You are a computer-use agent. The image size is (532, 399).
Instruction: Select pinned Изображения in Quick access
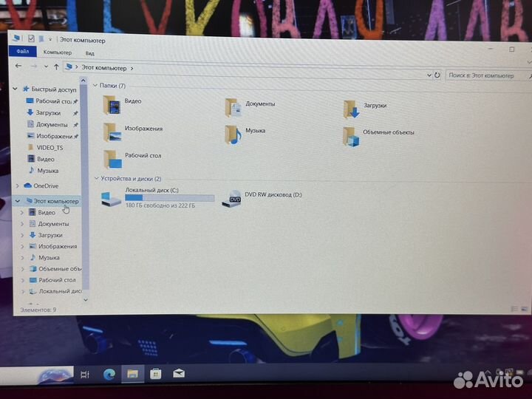coord(52,136)
